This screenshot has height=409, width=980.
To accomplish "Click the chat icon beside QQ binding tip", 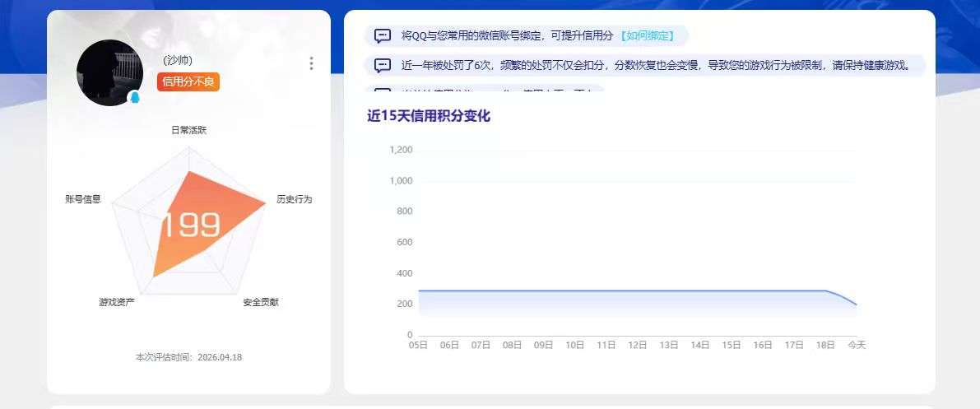I will pyautogui.click(x=383, y=36).
